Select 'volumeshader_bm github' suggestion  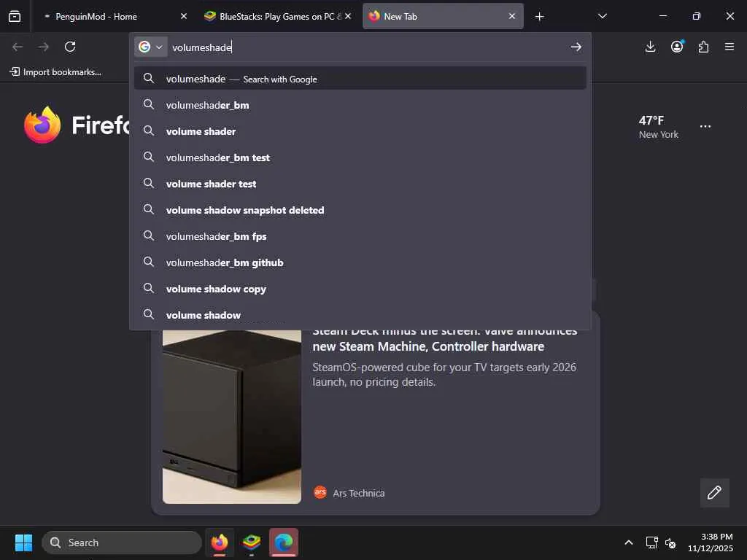[360, 262]
